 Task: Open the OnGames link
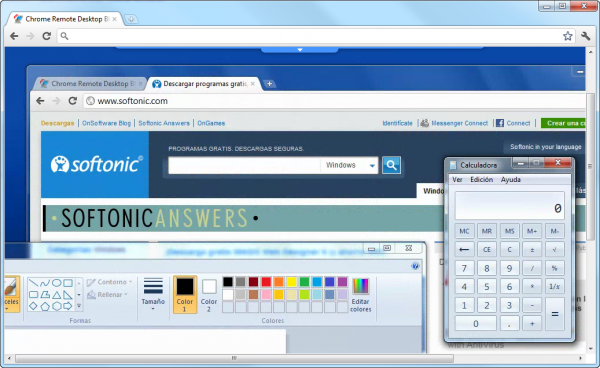211,123
